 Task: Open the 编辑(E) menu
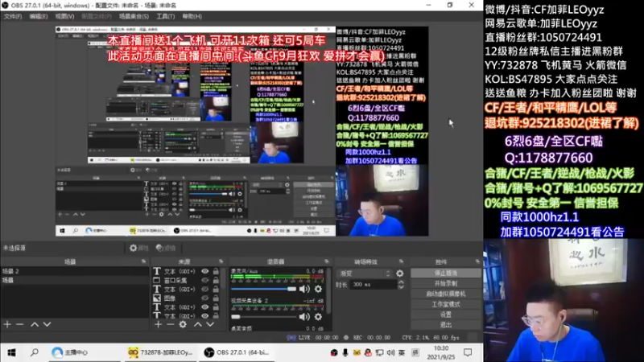[38, 16]
